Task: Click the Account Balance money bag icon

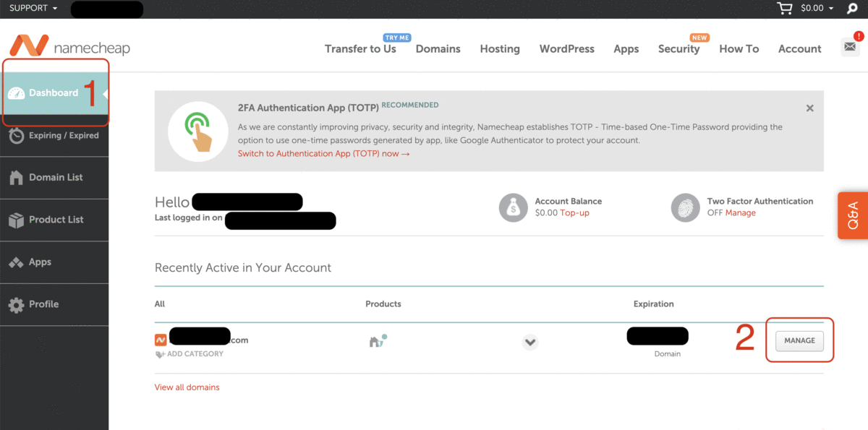Action: [x=513, y=207]
